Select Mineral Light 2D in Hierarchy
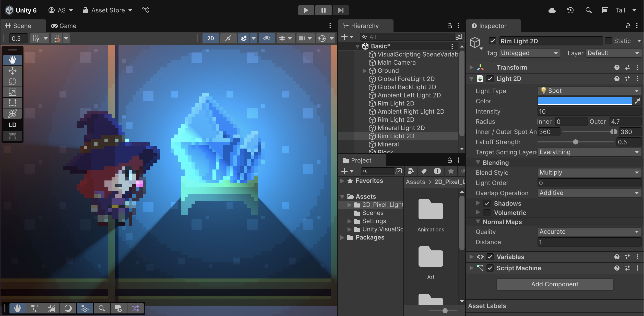644x316 pixels. [401, 128]
